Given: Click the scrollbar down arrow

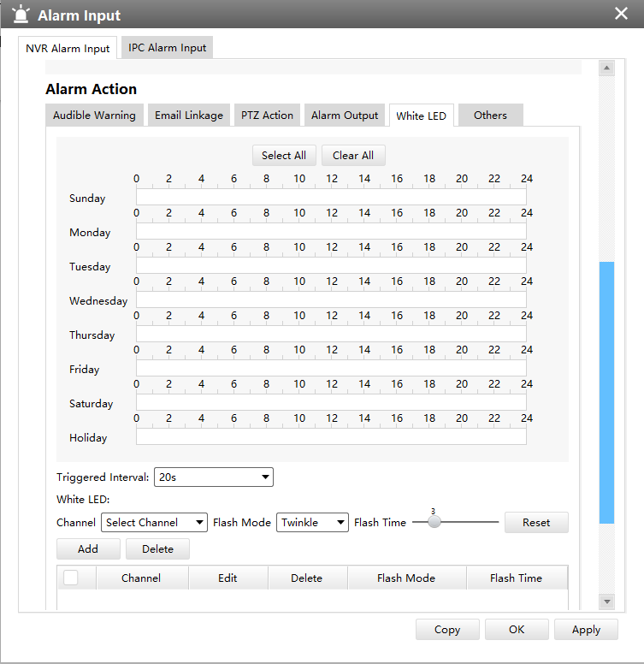Looking at the screenshot, I should [x=606, y=602].
